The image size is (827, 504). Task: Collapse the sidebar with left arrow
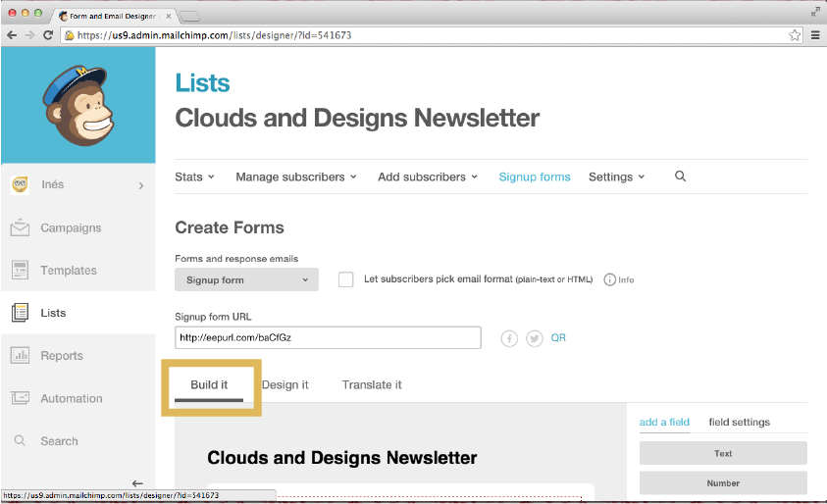[137, 482]
